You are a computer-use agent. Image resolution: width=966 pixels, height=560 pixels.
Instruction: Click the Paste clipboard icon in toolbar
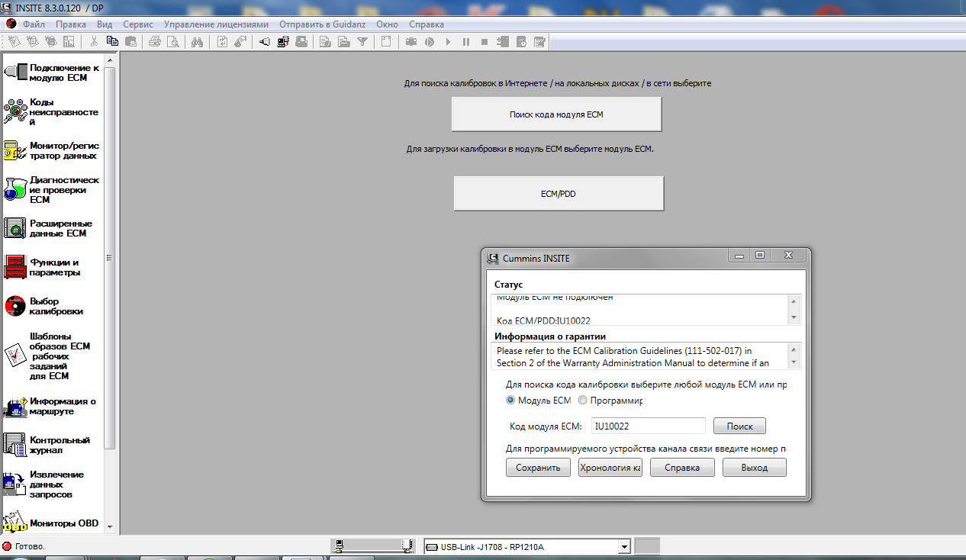[x=130, y=42]
